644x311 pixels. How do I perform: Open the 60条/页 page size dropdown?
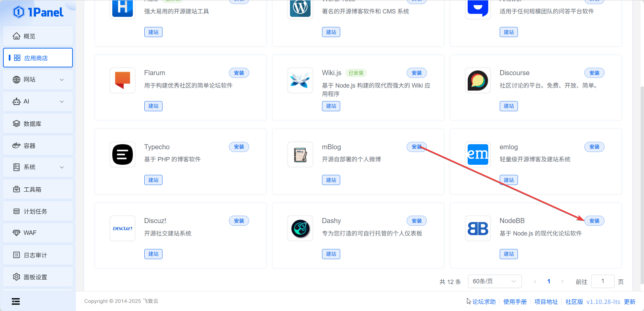494,281
